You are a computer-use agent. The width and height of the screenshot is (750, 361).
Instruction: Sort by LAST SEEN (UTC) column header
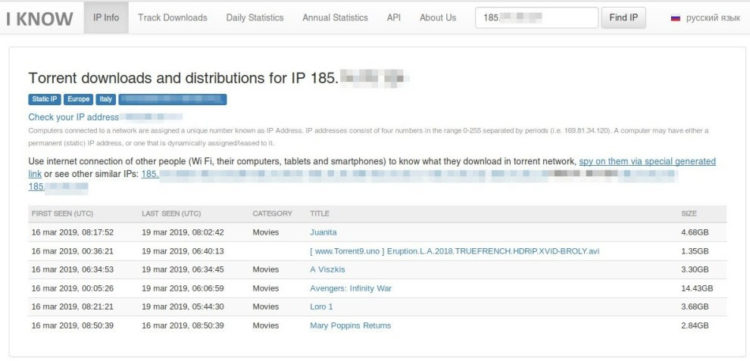click(171, 213)
